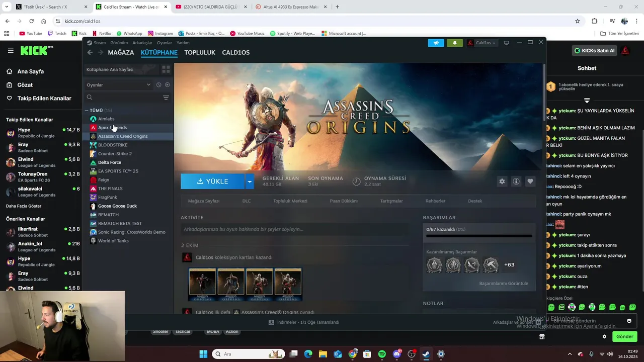This screenshot has height=362, width=644.
Task: Expand Kick chat leaderboard chevron
Action: pos(587,101)
